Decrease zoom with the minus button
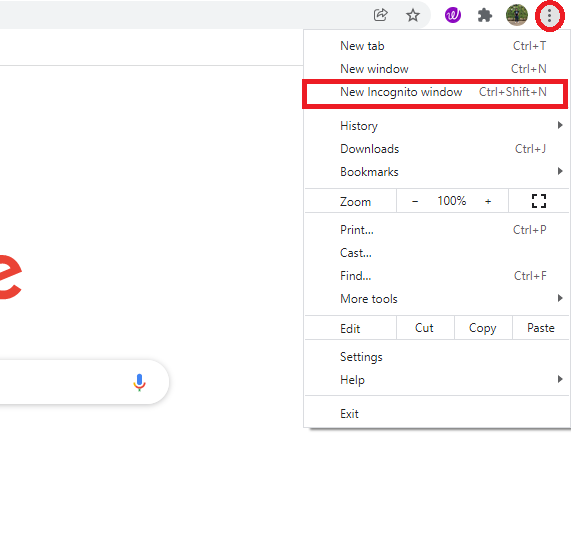The image size is (571, 547). pyautogui.click(x=415, y=201)
